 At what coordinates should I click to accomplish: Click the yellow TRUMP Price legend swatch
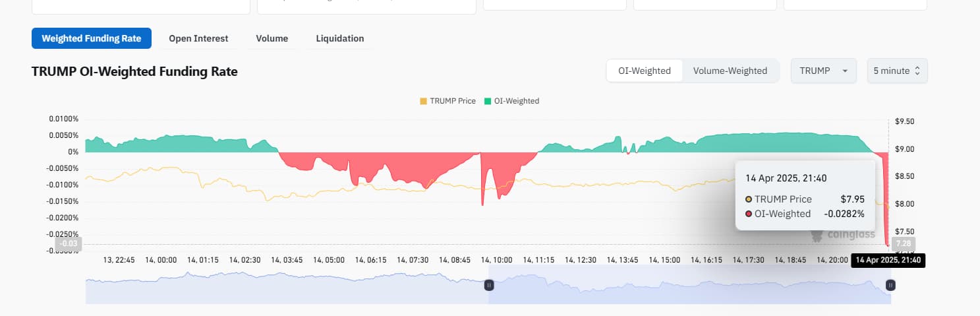point(423,101)
